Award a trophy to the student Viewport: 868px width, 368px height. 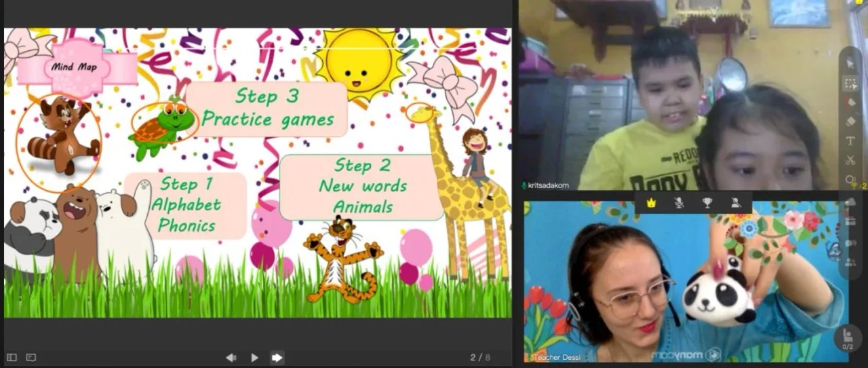click(707, 203)
